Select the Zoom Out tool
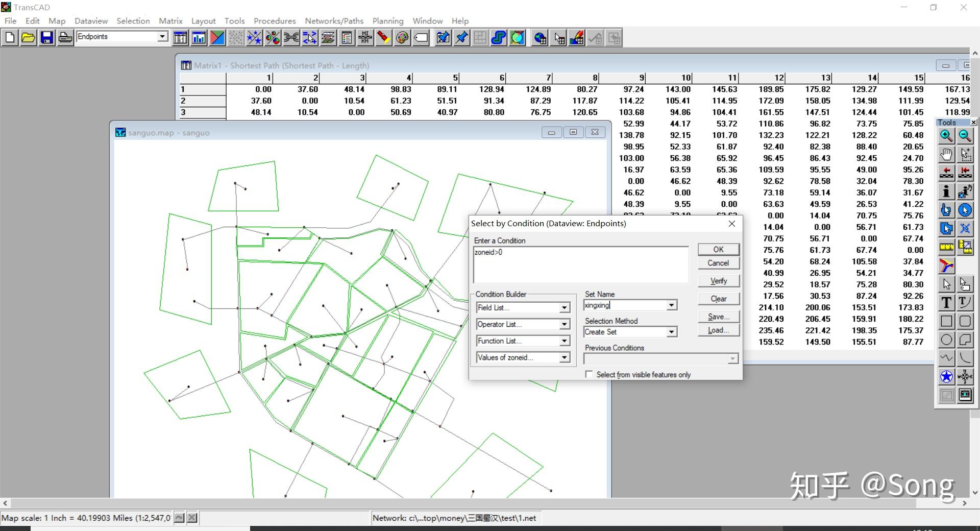This screenshot has width=980, height=531. pos(965,136)
